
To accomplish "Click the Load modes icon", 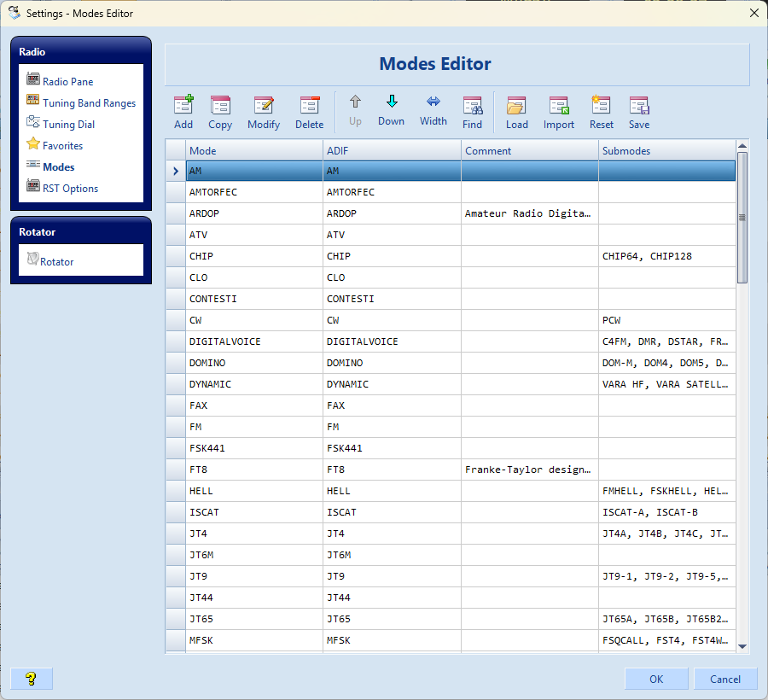I will (x=516, y=106).
